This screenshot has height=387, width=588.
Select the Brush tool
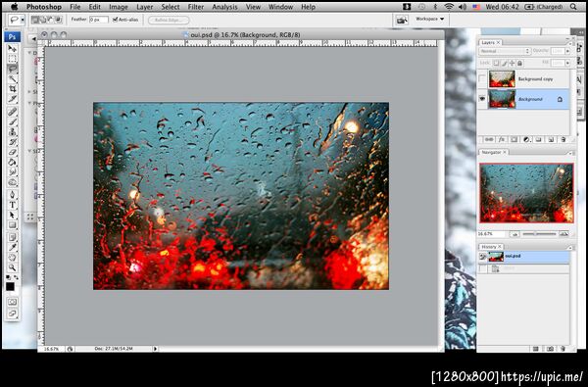point(13,121)
